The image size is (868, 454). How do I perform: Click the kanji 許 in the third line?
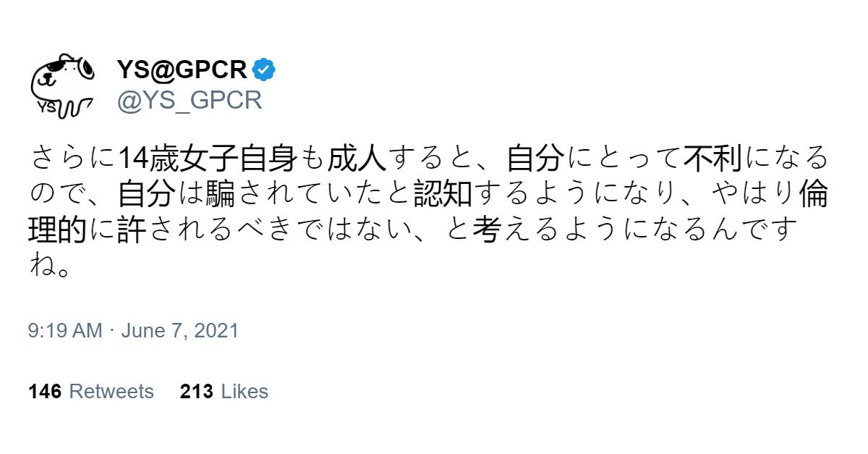tap(132, 231)
